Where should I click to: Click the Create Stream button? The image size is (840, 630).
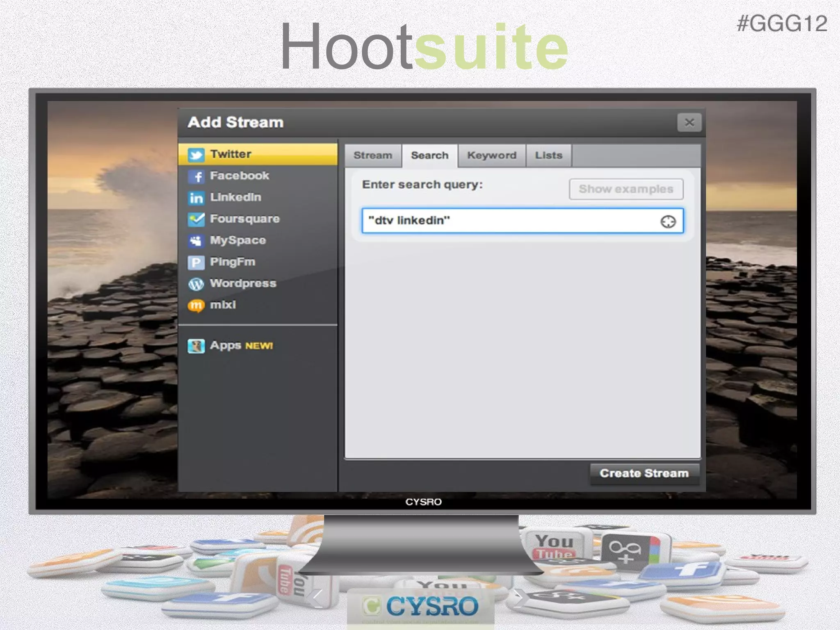point(644,473)
